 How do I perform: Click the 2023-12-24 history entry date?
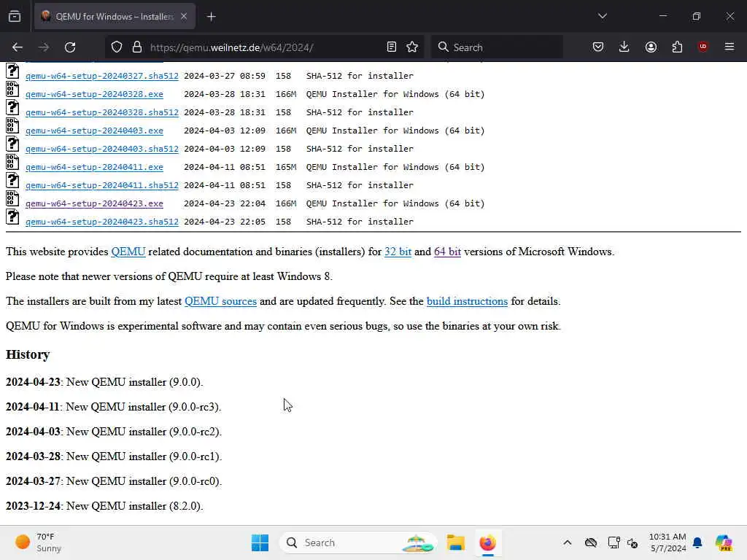pos(34,506)
